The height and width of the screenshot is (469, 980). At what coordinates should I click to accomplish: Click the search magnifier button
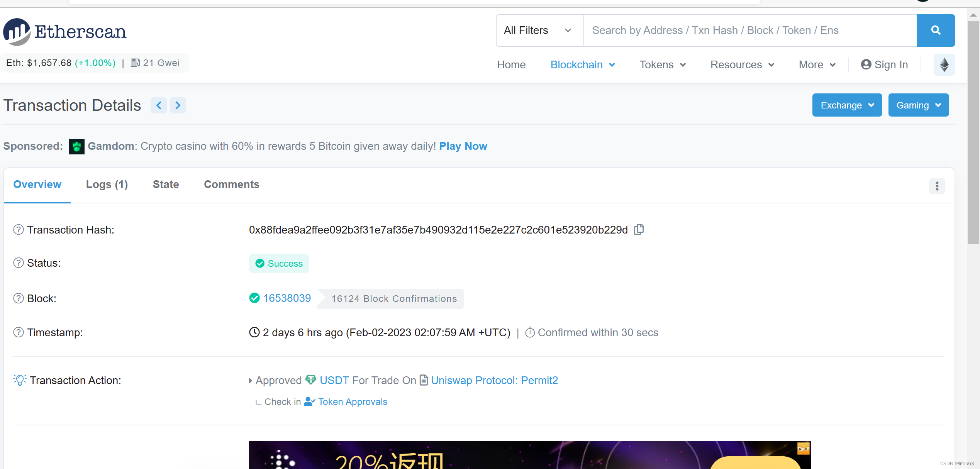click(935, 30)
